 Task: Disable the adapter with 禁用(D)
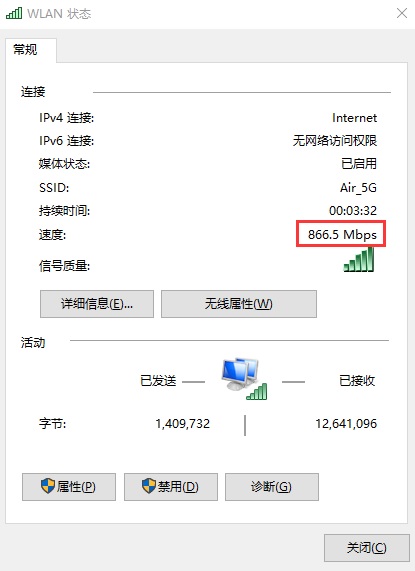171,487
